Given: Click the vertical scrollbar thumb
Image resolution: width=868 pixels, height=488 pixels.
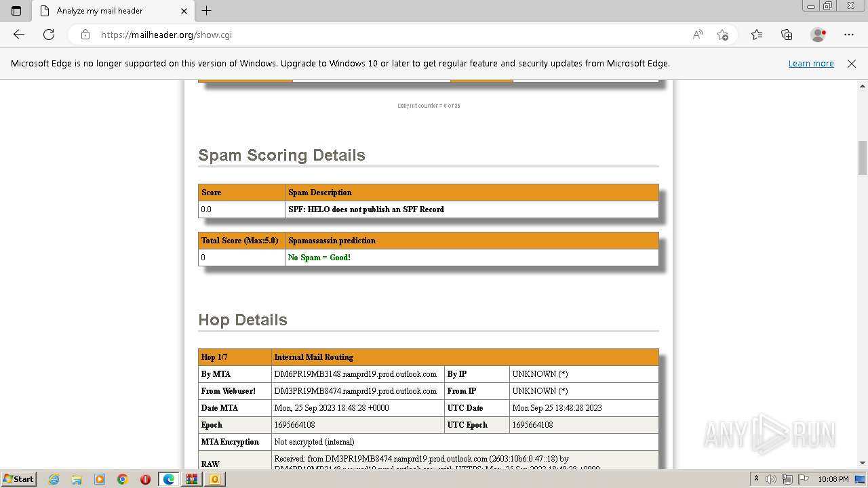Looking at the screenshot, I should [863, 157].
